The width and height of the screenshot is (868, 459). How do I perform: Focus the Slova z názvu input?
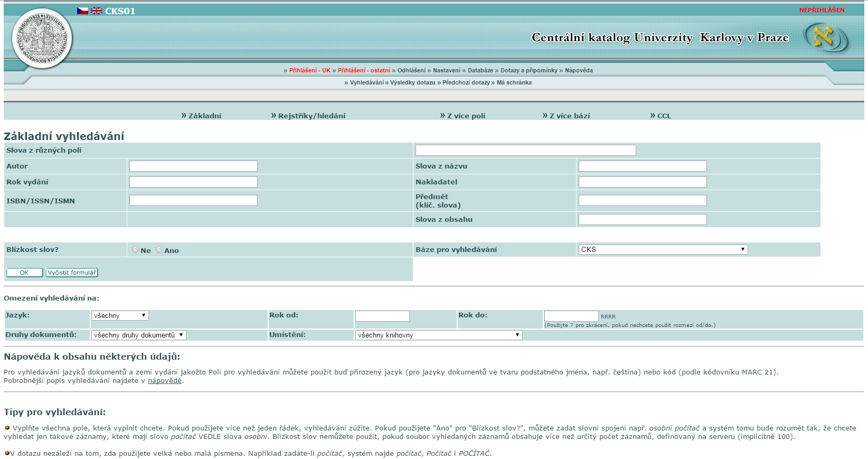pos(643,166)
